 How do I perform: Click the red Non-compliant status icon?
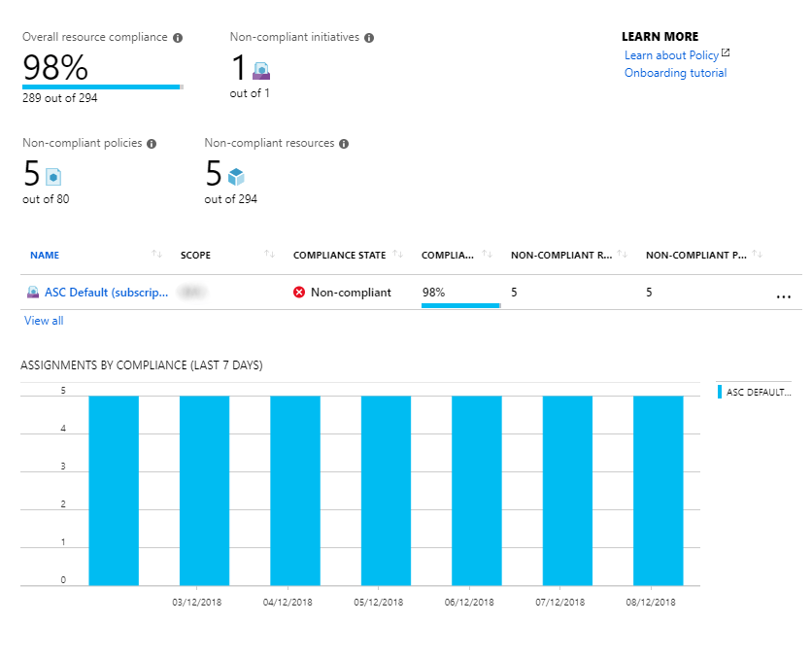coord(299,292)
